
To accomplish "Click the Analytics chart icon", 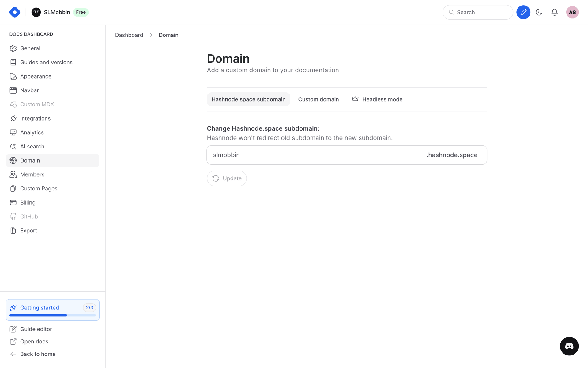I will click(x=13, y=132).
